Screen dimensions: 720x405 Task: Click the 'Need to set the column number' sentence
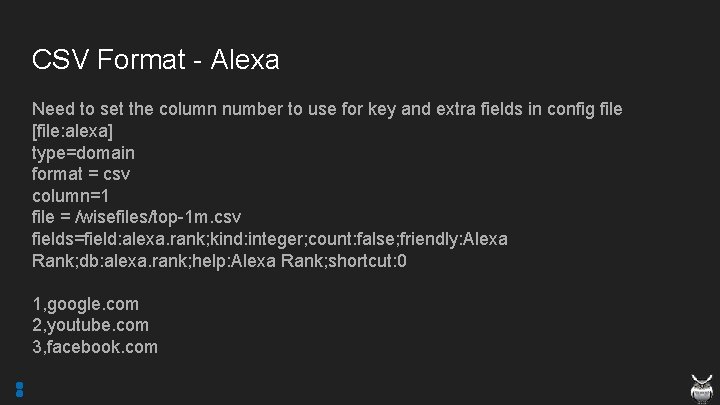[327, 109]
